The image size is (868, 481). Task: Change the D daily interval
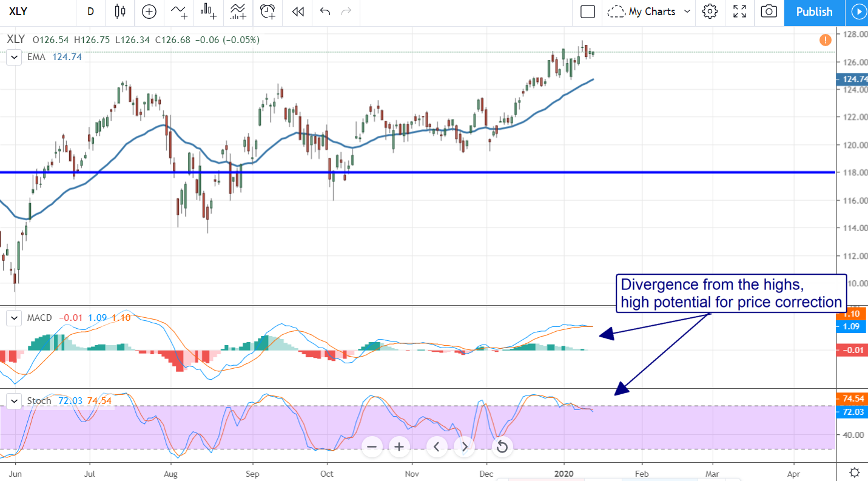(x=91, y=12)
